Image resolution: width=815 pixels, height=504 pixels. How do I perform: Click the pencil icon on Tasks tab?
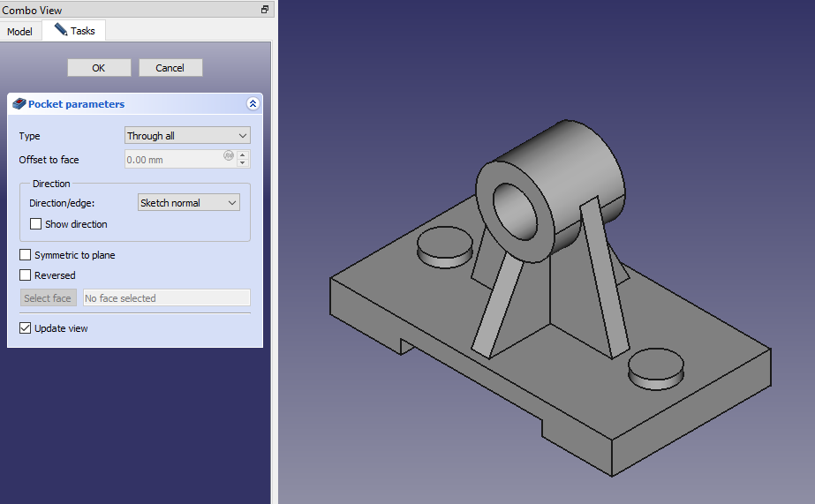click(61, 30)
